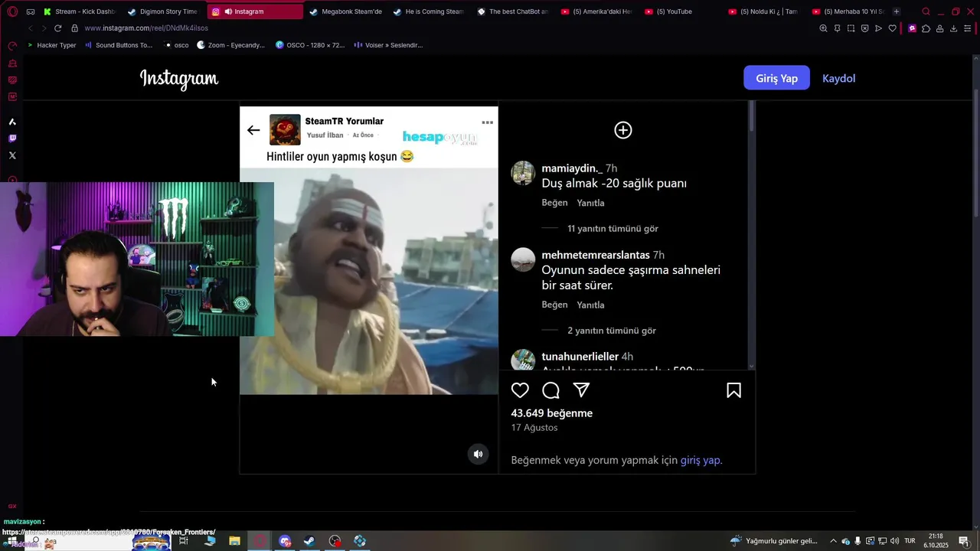The width and height of the screenshot is (980, 551).
Task: Share the reel with the paper-plane icon
Action: 582,390
